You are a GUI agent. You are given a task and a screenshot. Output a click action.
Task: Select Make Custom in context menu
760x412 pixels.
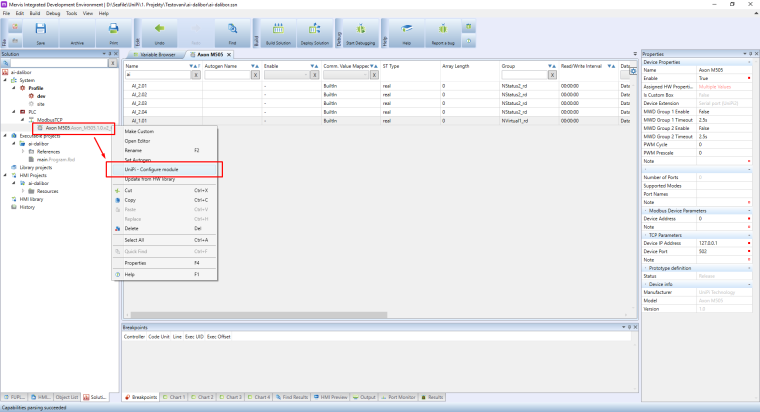(x=139, y=131)
